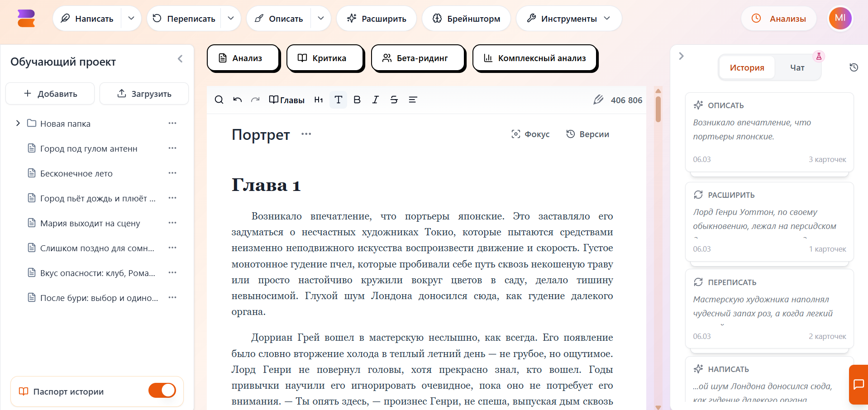Viewport: 868px width, 410px height.
Task: Apply H1 heading formatting
Action: tap(319, 100)
